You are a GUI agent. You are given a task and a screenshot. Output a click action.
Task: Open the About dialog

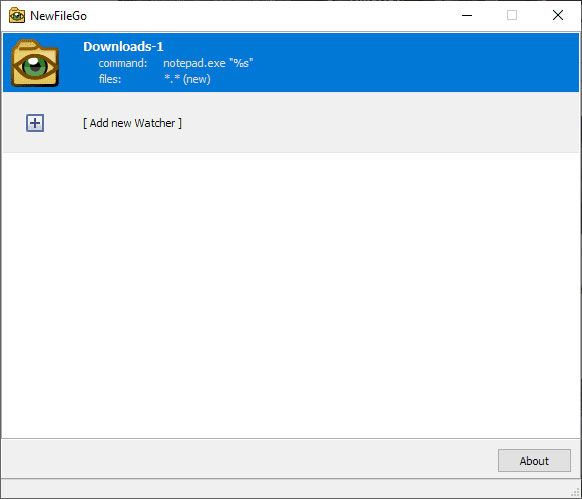[534, 460]
